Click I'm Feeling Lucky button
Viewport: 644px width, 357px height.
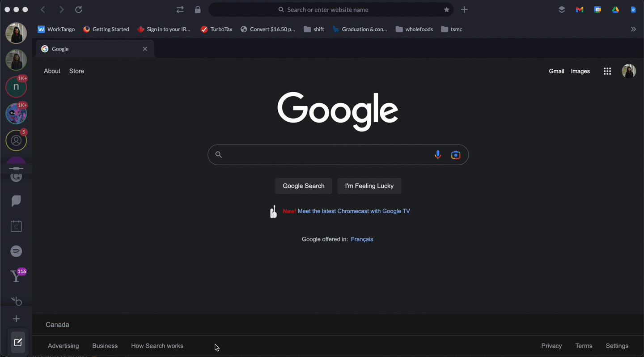click(x=369, y=186)
